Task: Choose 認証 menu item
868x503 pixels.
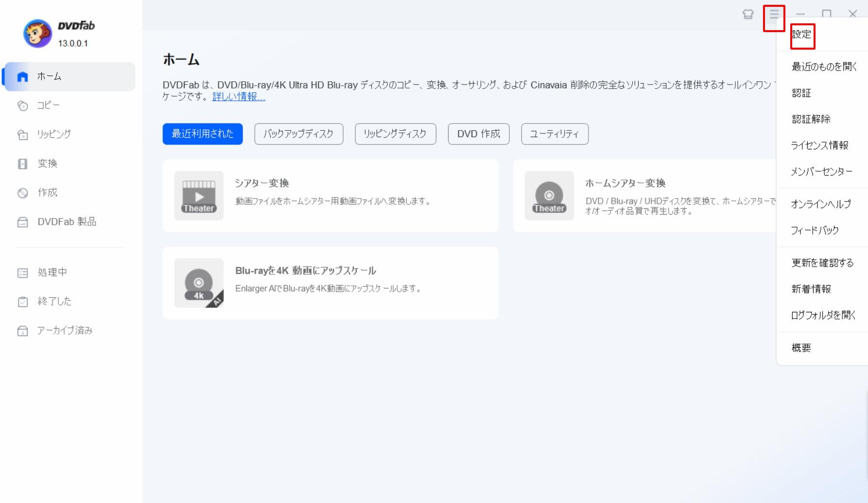Action: point(801,93)
